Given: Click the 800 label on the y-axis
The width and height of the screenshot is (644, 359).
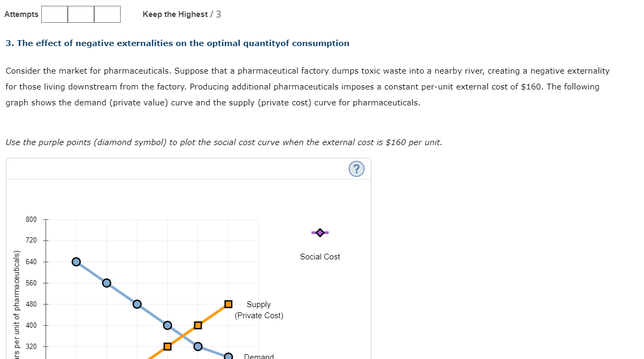Looking at the screenshot, I should 31,219.
